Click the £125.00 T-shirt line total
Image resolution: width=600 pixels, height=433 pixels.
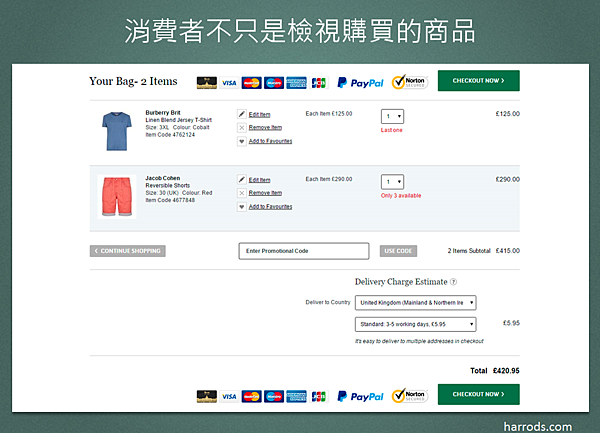pos(508,114)
